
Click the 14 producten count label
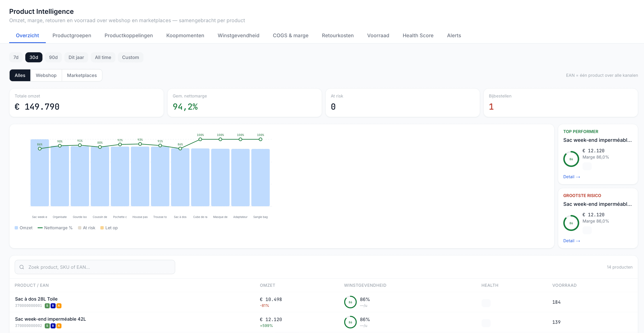[620, 267]
